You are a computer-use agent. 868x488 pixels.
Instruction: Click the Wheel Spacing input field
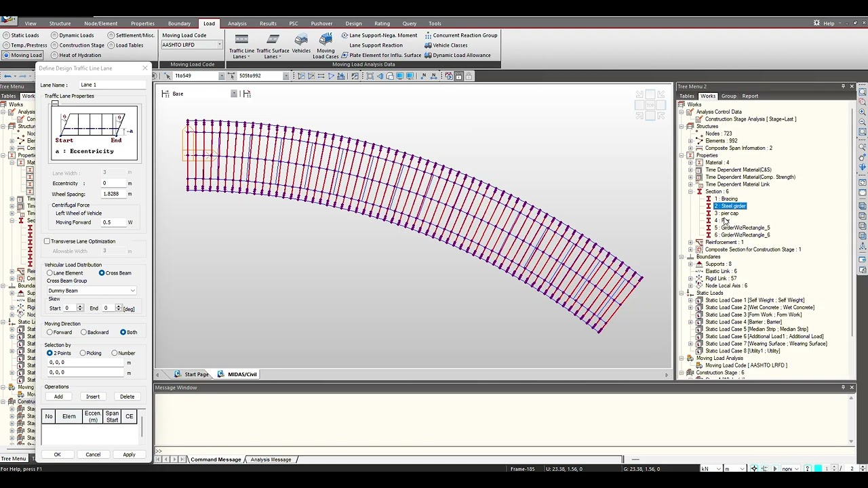pyautogui.click(x=114, y=194)
